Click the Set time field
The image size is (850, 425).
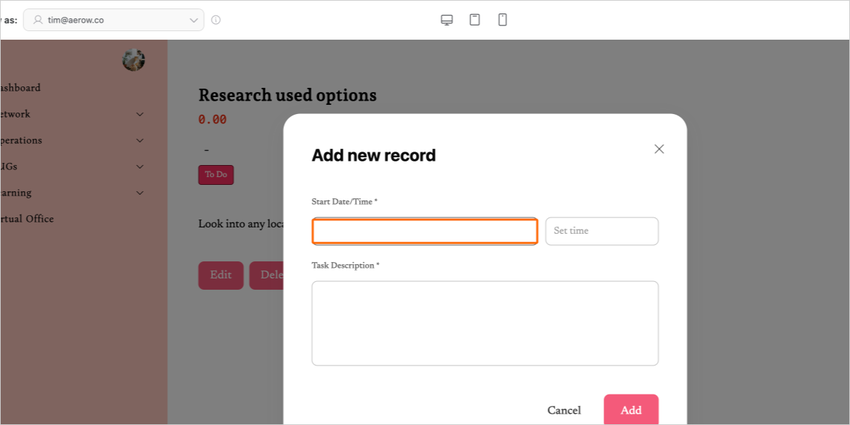[601, 231]
